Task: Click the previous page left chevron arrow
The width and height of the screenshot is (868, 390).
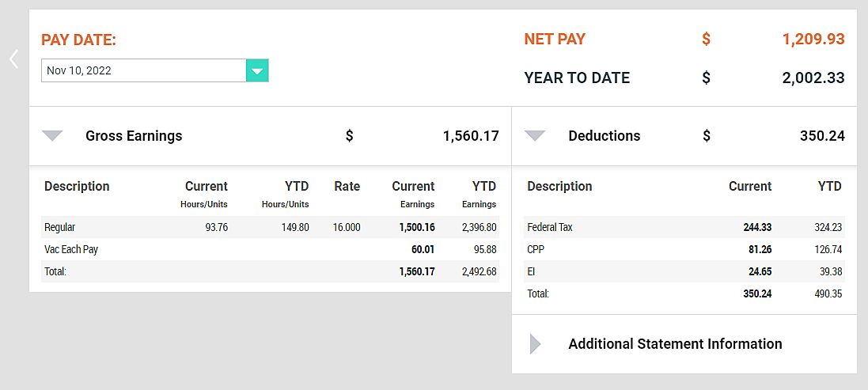Action: (x=13, y=59)
